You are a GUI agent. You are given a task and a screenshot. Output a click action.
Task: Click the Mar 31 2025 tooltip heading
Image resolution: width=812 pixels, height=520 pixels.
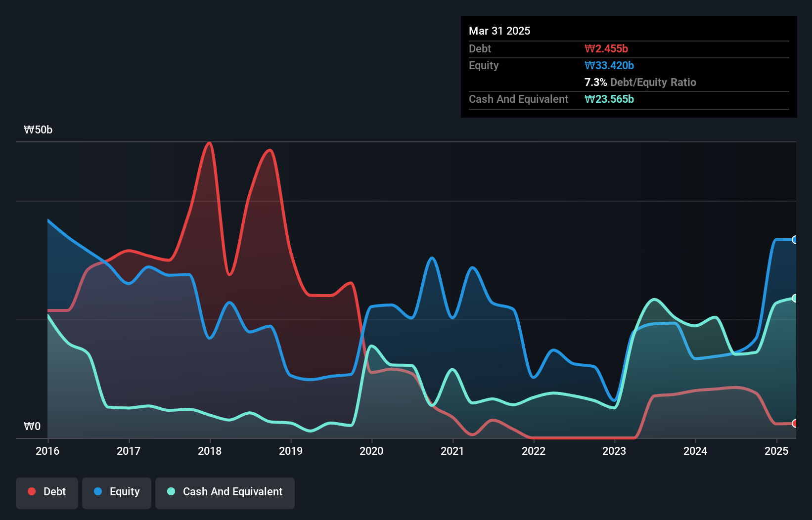click(499, 31)
